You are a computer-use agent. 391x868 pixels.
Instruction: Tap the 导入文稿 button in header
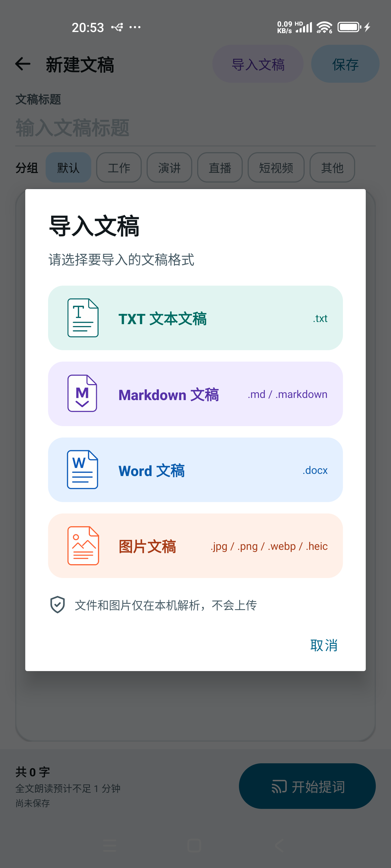[x=258, y=64]
